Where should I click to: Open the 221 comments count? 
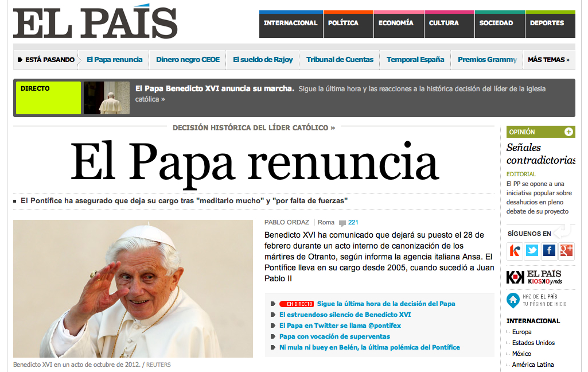(x=353, y=222)
